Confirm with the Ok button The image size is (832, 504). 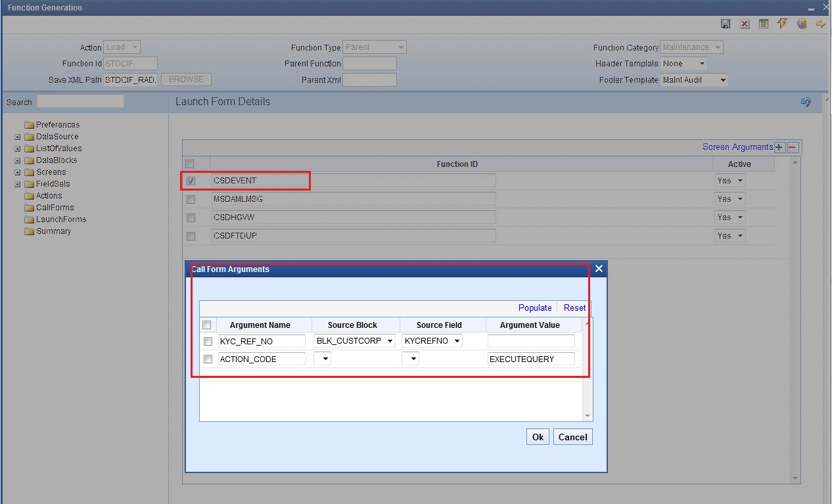[538, 437]
